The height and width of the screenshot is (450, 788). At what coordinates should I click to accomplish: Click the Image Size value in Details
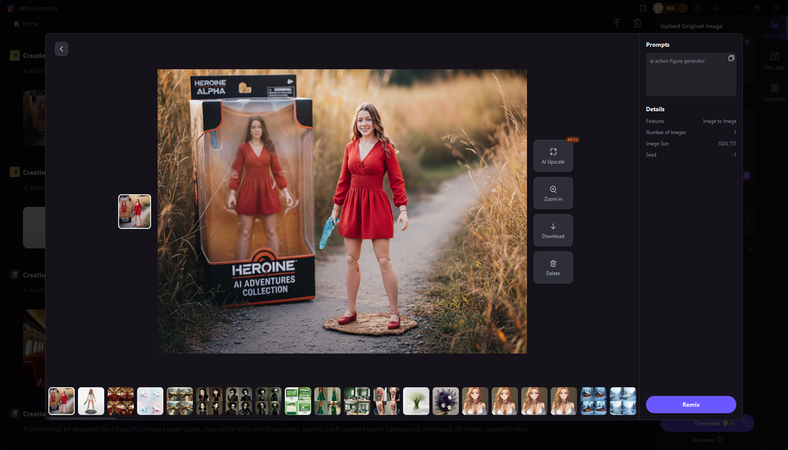pos(726,143)
